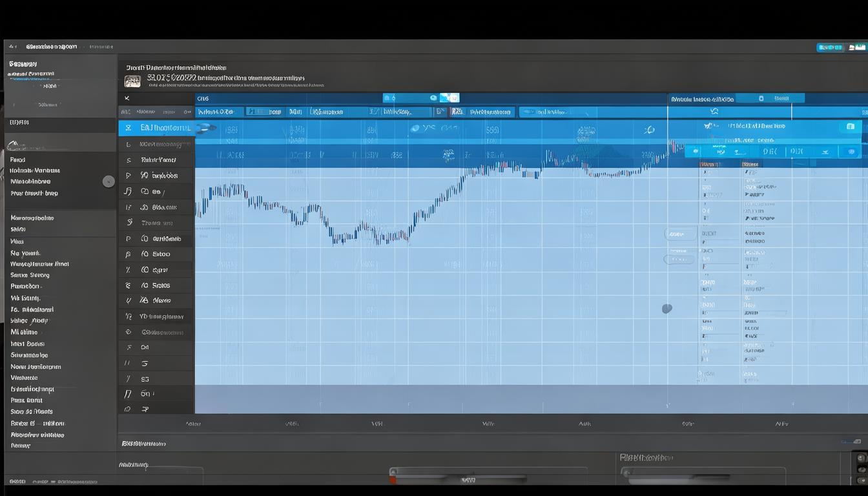Click the small square icon beside the top-right tab label

point(761,98)
